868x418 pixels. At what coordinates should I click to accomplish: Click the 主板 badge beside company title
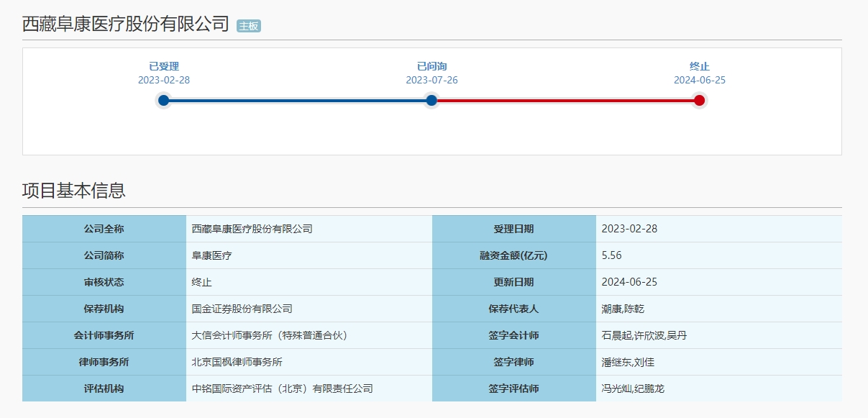[249, 26]
